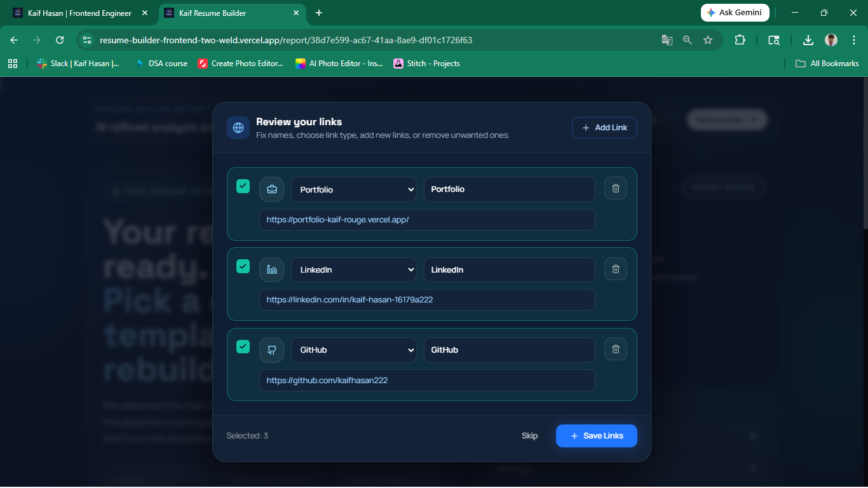Viewport: 868px width, 488px height.
Task: Edit the Portfolio link name field
Action: [510, 189]
